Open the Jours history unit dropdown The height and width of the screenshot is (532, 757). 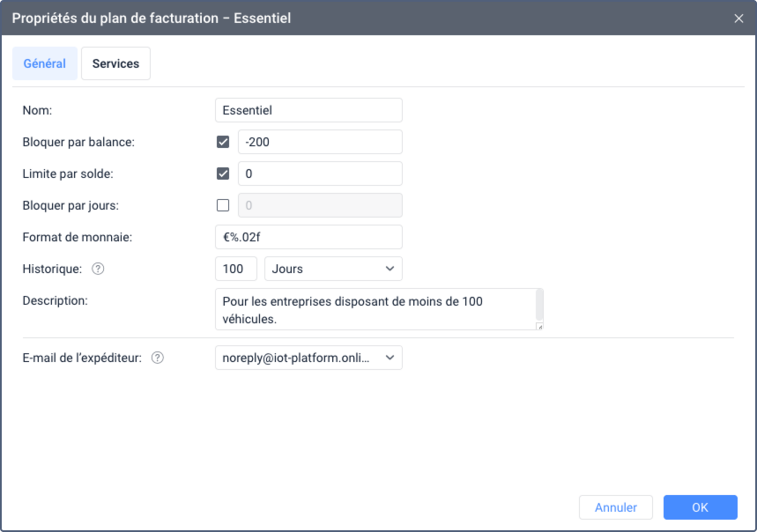coord(333,269)
